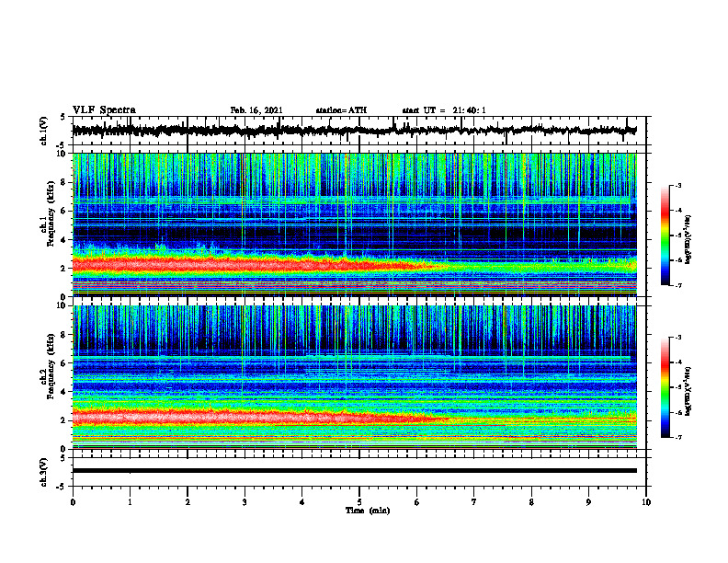The height and width of the screenshot is (563, 728).
Task: Click the time axis tick label "3"
Action: click(x=245, y=502)
